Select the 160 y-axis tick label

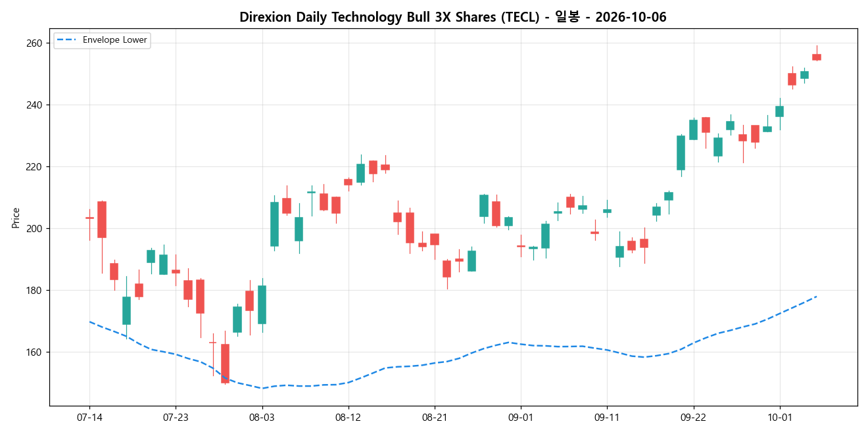coord(35,352)
